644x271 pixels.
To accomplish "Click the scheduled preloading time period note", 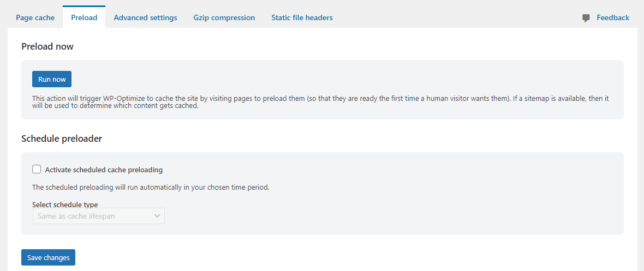I will (x=150, y=188).
